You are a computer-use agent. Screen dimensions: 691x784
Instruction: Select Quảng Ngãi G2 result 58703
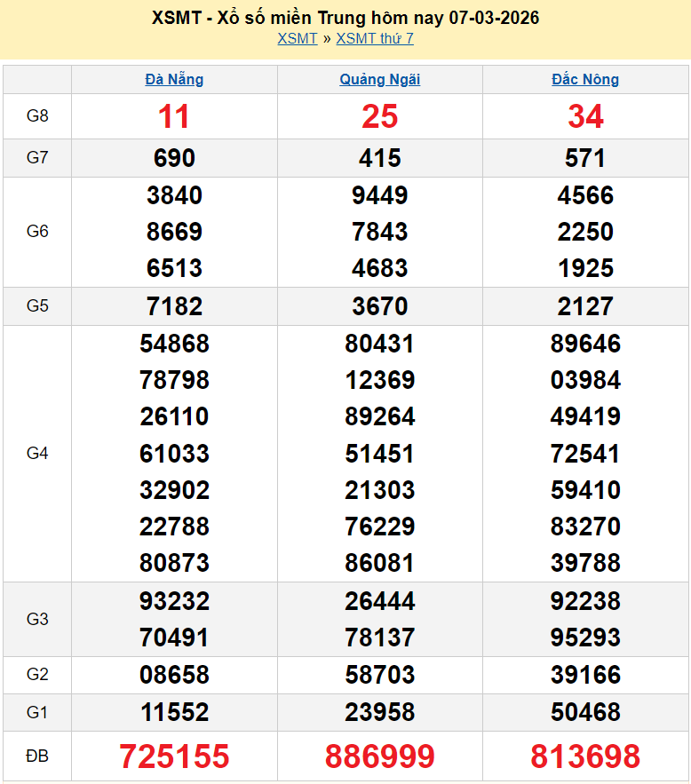[380, 675]
